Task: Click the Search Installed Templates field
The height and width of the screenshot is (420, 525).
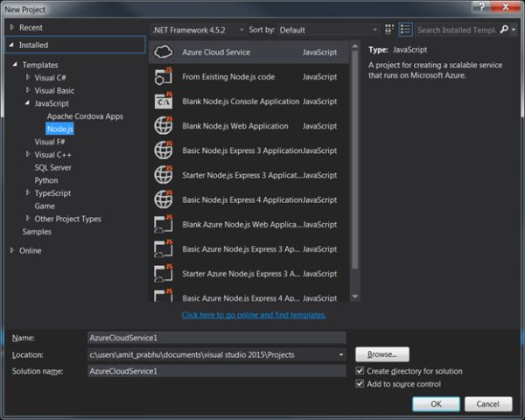Action: pos(457,30)
